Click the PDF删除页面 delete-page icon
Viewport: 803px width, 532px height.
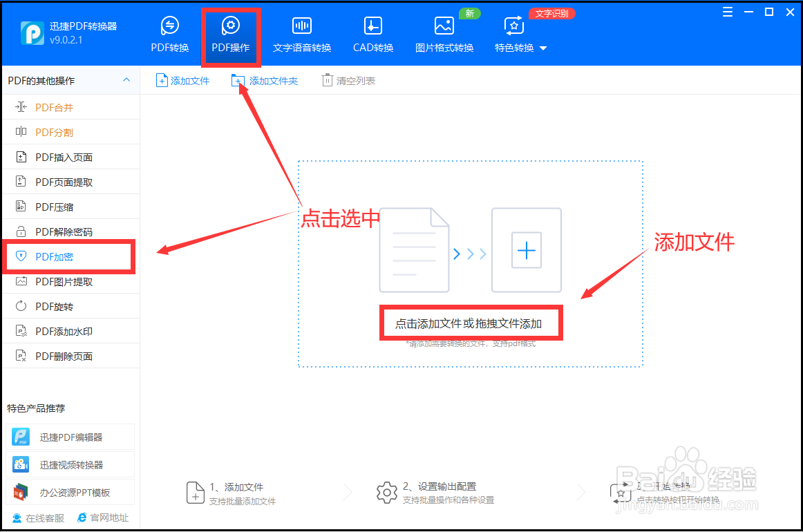click(x=21, y=355)
